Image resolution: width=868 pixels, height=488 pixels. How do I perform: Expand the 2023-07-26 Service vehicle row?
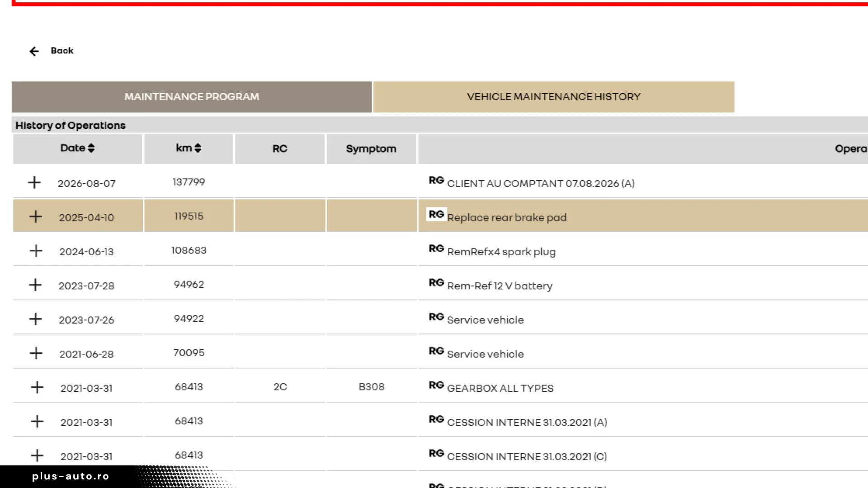pos(35,319)
